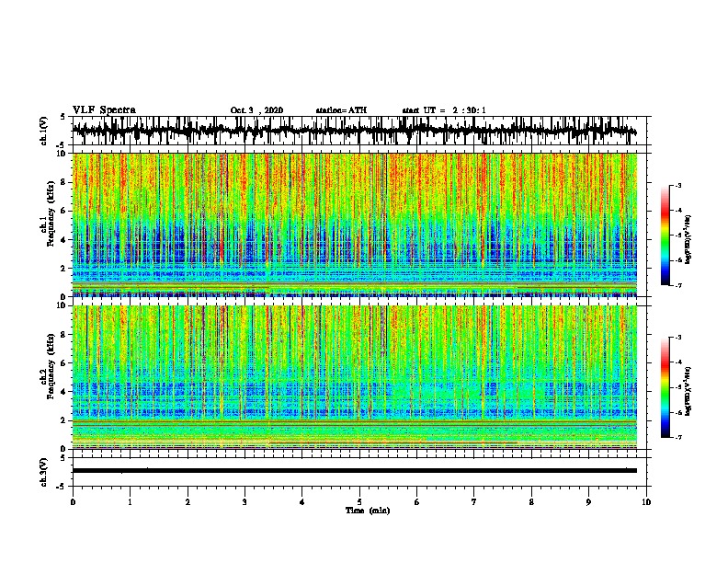The width and height of the screenshot is (728, 563).
Task: Click the 6 kHz tick on ch.1 spectrogram axis
Action: pyautogui.click(x=63, y=211)
